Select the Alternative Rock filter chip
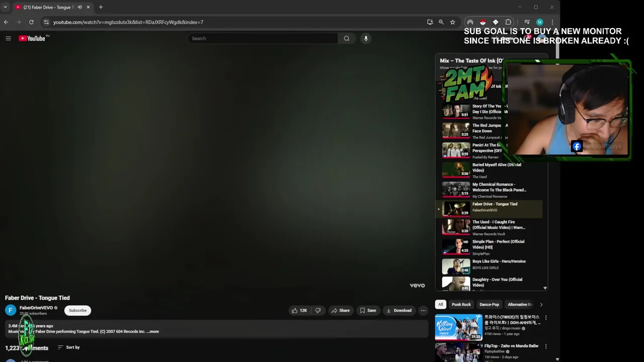Screen dimensions: 644x362 tap(519, 304)
